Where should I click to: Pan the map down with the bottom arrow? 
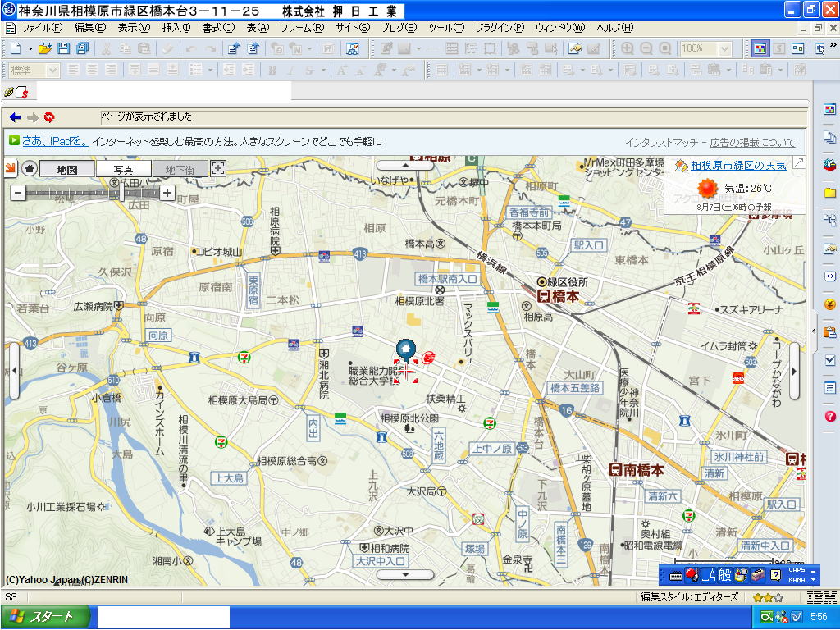pyautogui.click(x=405, y=574)
